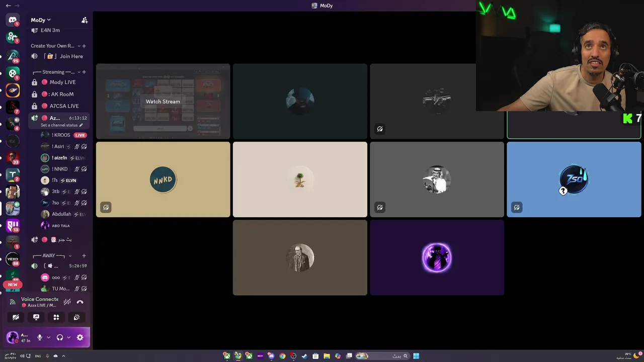Viewport: 644px width, 362px height.
Task: Toggle noise suppression icon
Action: [x=67, y=302]
